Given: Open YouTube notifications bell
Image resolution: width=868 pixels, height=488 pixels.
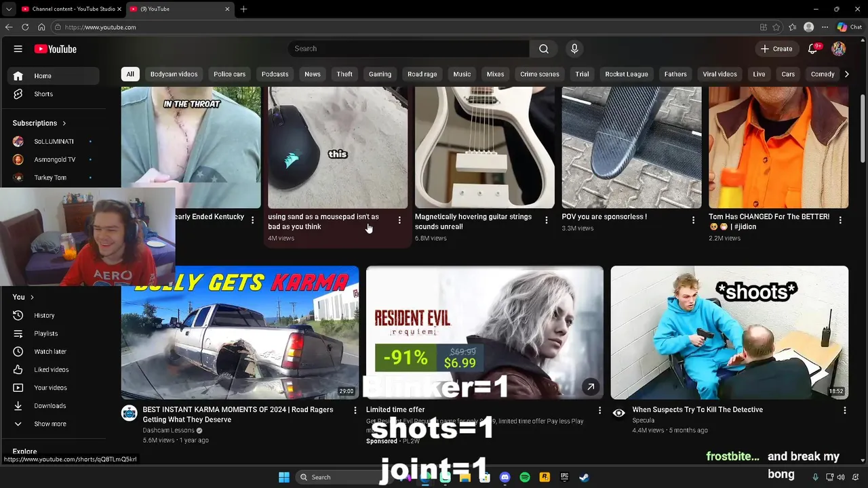Looking at the screenshot, I should pyautogui.click(x=813, y=49).
